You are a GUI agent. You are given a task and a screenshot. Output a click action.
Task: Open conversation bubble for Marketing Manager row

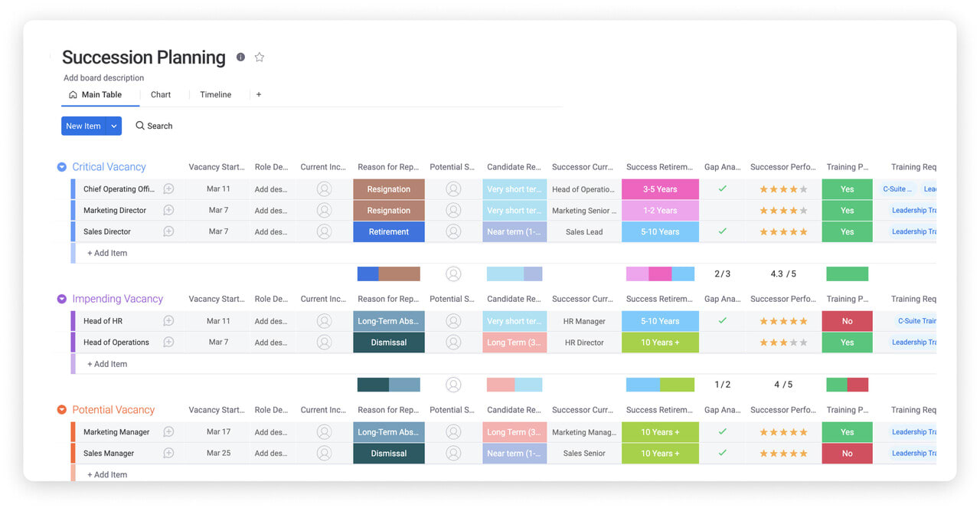coord(168,432)
